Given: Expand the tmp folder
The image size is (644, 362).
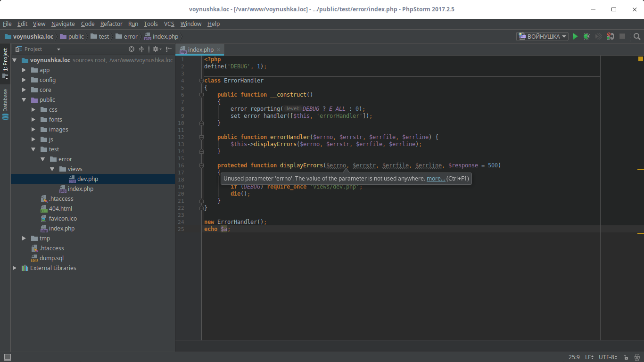Looking at the screenshot, I should (24, 238).
